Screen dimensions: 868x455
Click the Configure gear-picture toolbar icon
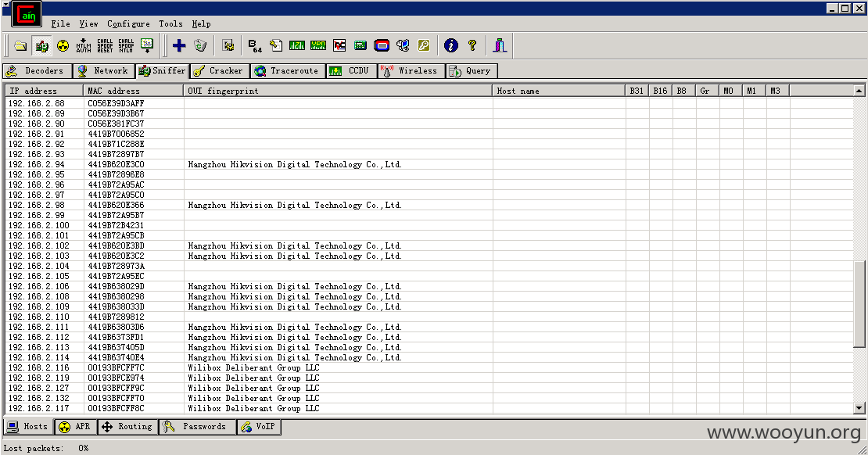click(x=228, y=45)
